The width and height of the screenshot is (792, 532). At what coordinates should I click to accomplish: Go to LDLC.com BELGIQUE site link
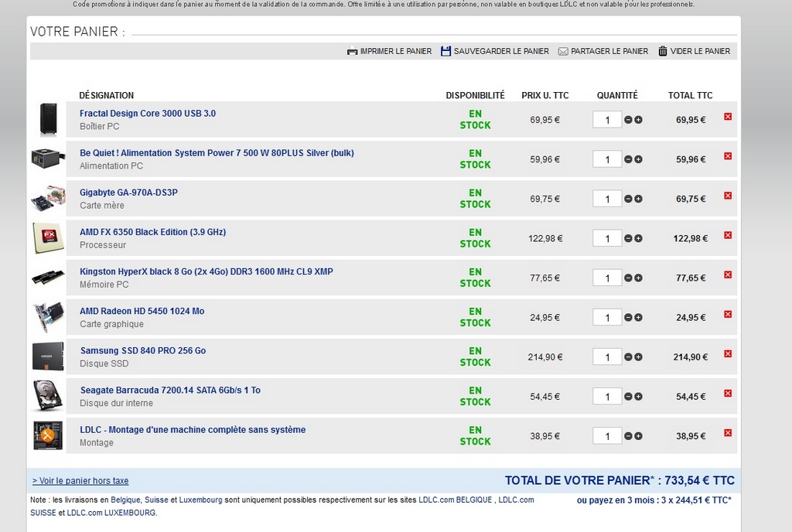(x=455, y=500)
